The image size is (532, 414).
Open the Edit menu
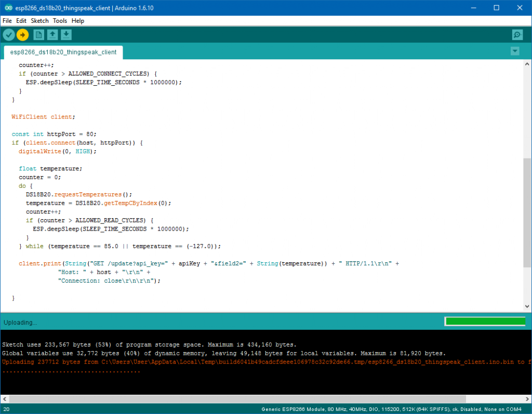pyautogui.click(x=21, y=21)
